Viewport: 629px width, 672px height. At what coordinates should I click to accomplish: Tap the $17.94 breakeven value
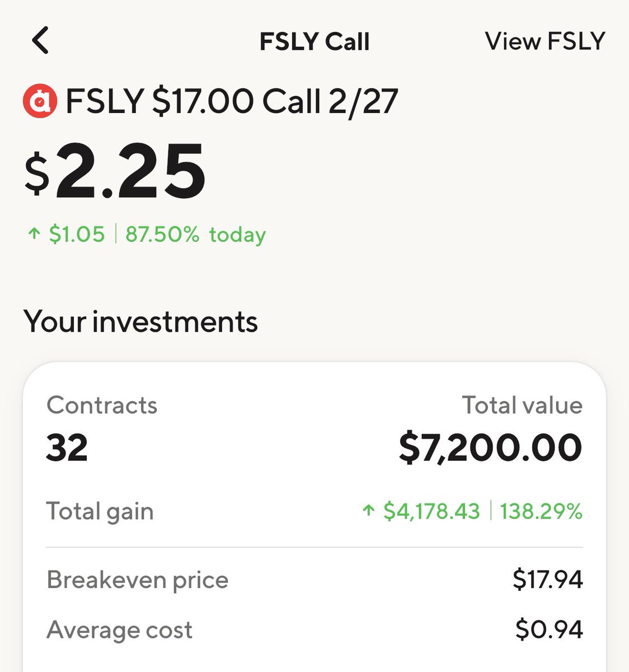pos(548,580)
